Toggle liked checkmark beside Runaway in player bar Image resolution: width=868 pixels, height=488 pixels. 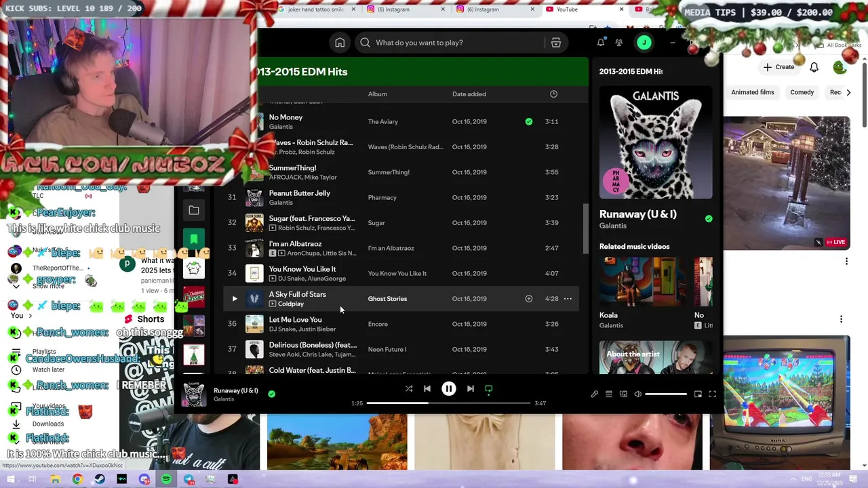pyautogui.click(x=271, y=394)
